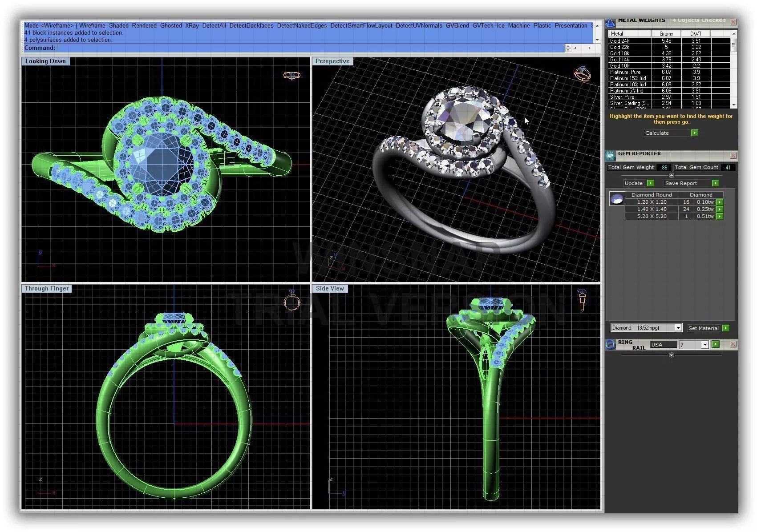Click in the Command input line
Image resolution: width=757 pixels, height=532 pixels.
click(x=311, y=48)
